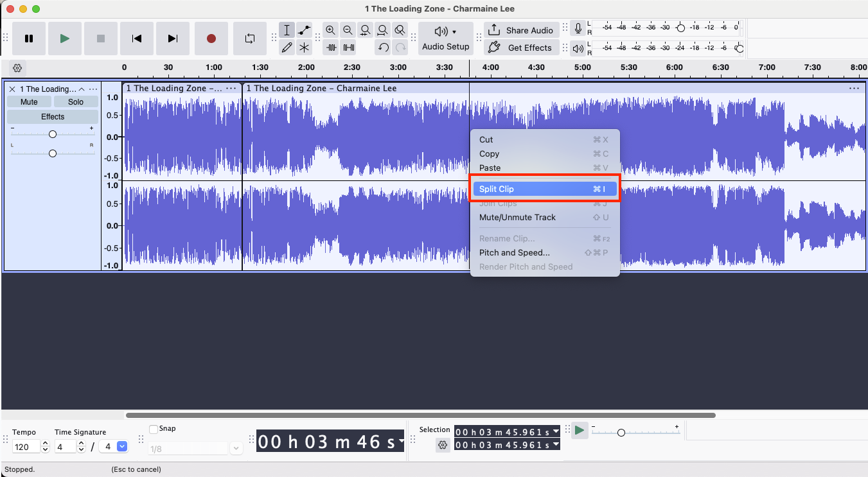868x477 pixels.
Task: Toggle loop playback mode
Action: (x=249, y=39)
